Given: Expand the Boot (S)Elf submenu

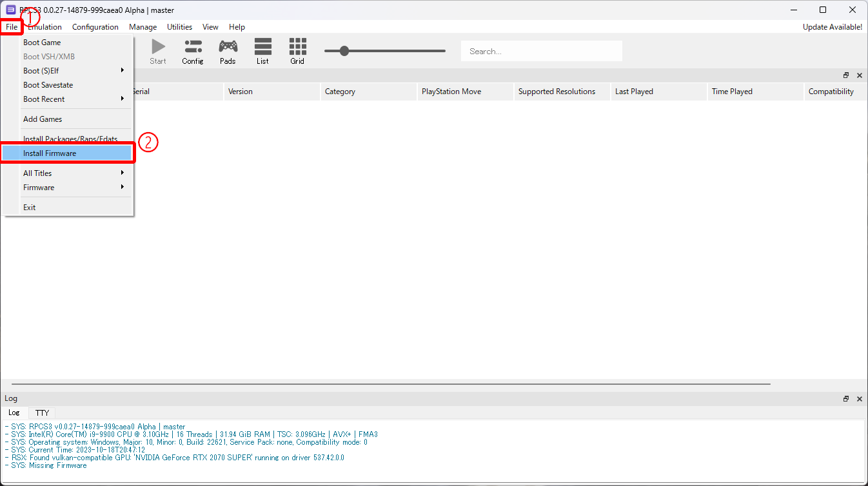Looking at the screenshot, I should coord(67,71).
